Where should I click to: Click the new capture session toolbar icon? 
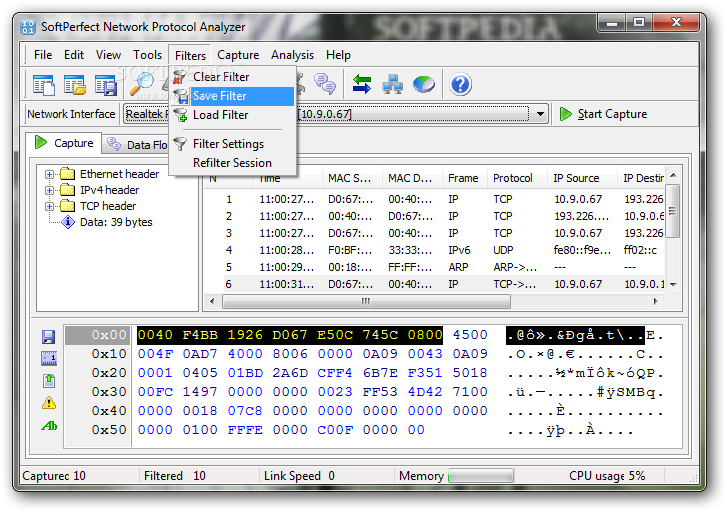(44, 85)
